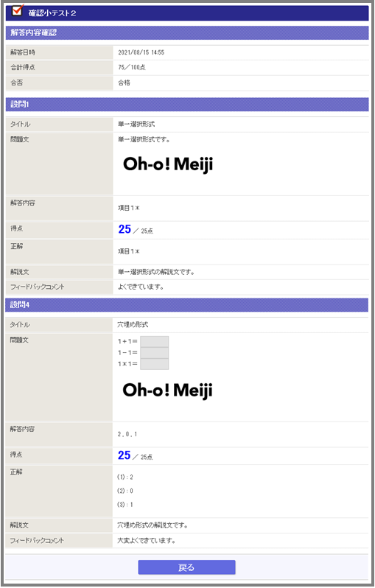Click the 設問1 section header
Screen dimensions: 375x588
187,104
